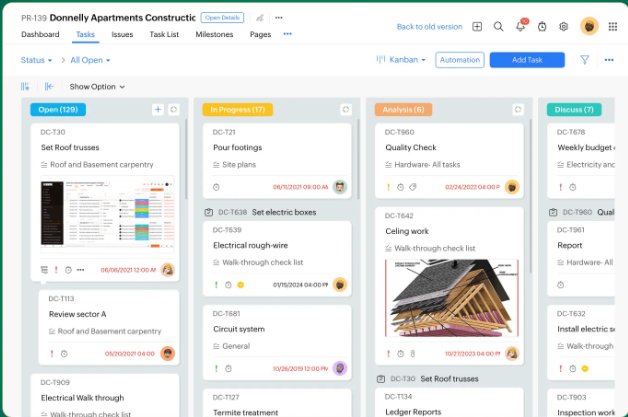Image resolution: width=628 pixels, height=417 pixels.
Task: Click the Analysis (6) column label
Action: point(403,109)
